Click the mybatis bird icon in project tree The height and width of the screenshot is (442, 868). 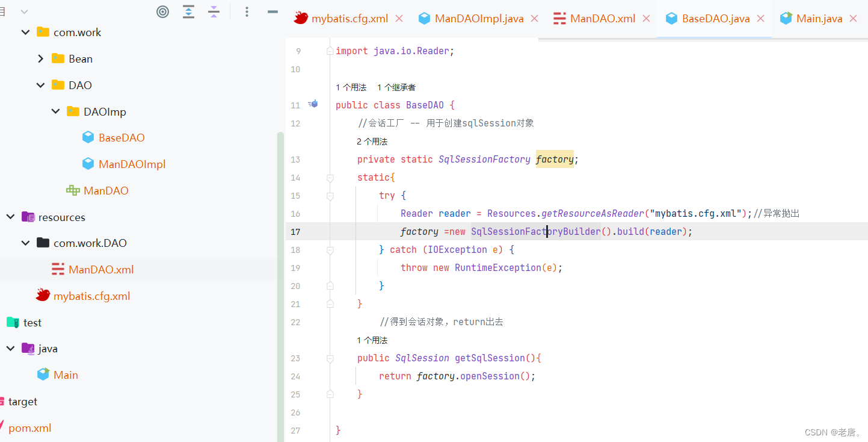43,295
